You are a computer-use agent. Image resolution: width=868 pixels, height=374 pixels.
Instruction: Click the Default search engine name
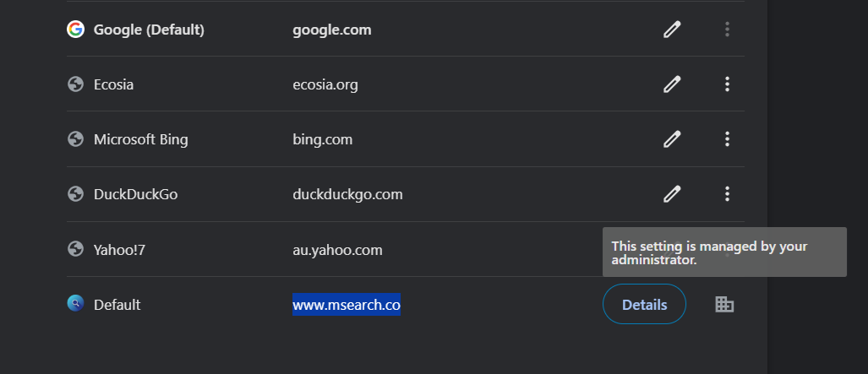(x=117, y=305)
